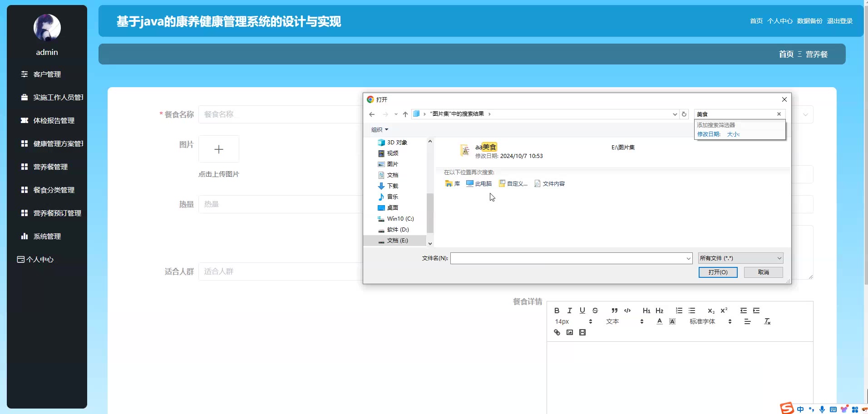Click the 餐食名称 input field
868x414 pixels.
coord(280,114)
